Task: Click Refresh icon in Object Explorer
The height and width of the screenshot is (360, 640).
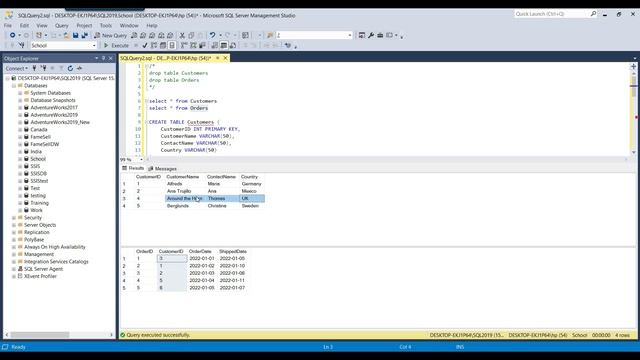Action: 70,68
